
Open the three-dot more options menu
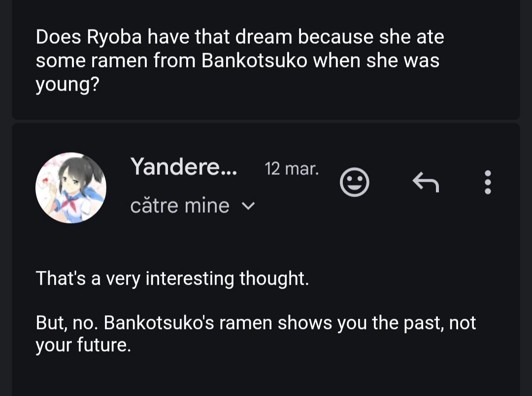488,183
